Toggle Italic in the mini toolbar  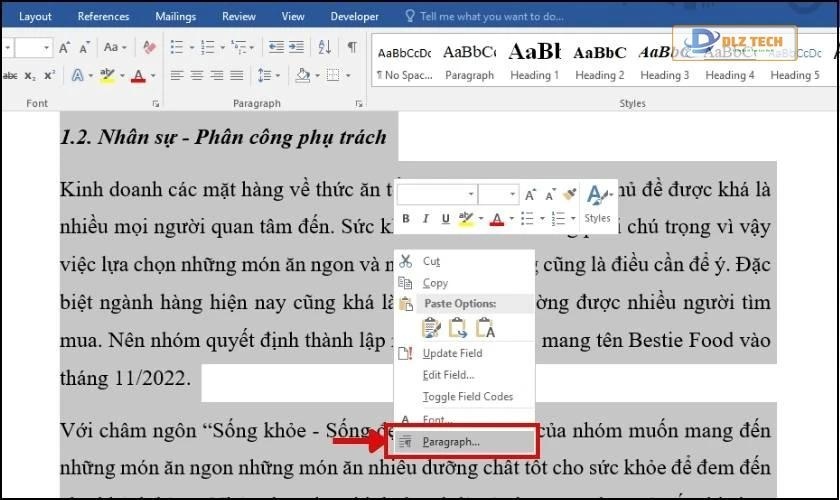(425, 219)
